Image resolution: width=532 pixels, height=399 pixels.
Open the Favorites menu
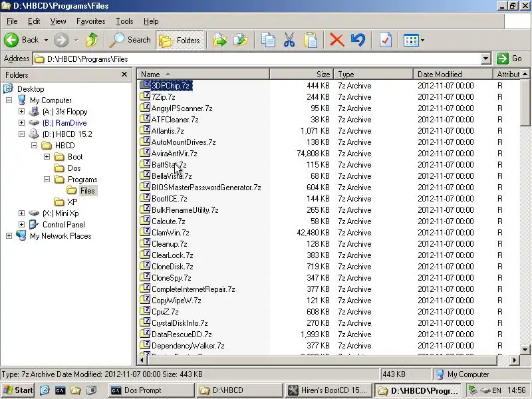[x=90, y=21]
